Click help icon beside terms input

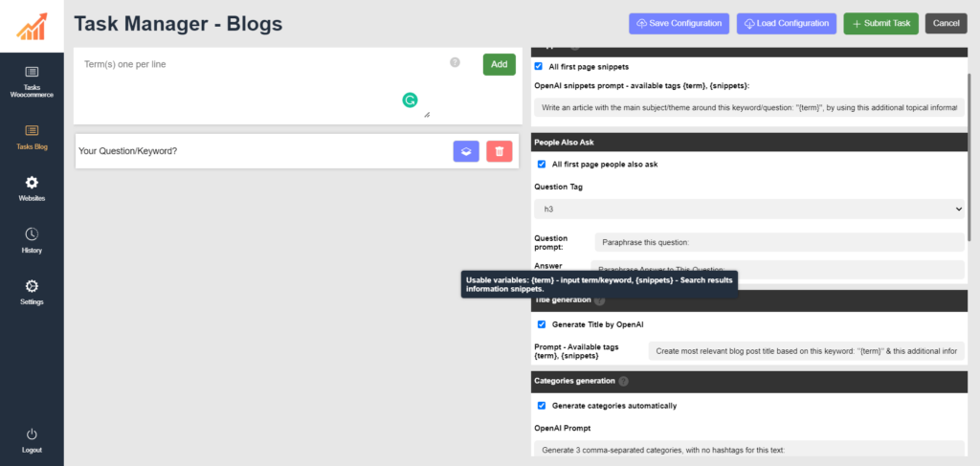click(x=455, y=63)
